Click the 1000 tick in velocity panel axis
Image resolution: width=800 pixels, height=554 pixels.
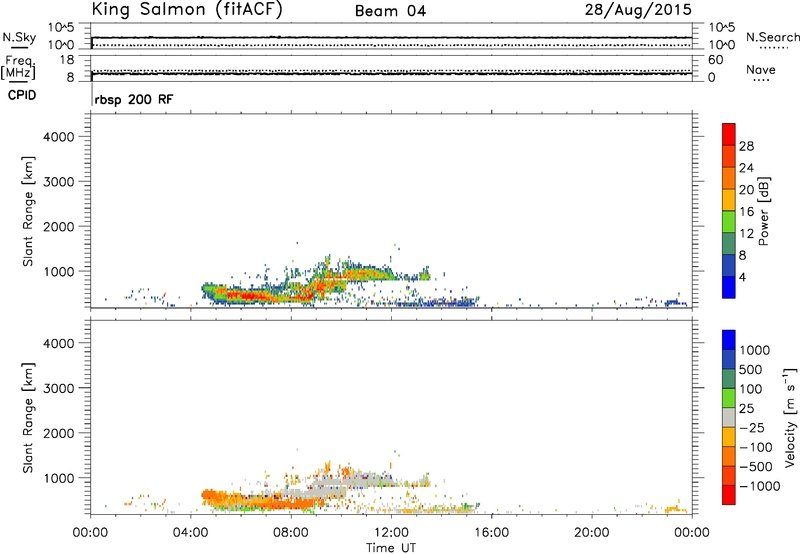pyautogui.click(x=59, y=478)
